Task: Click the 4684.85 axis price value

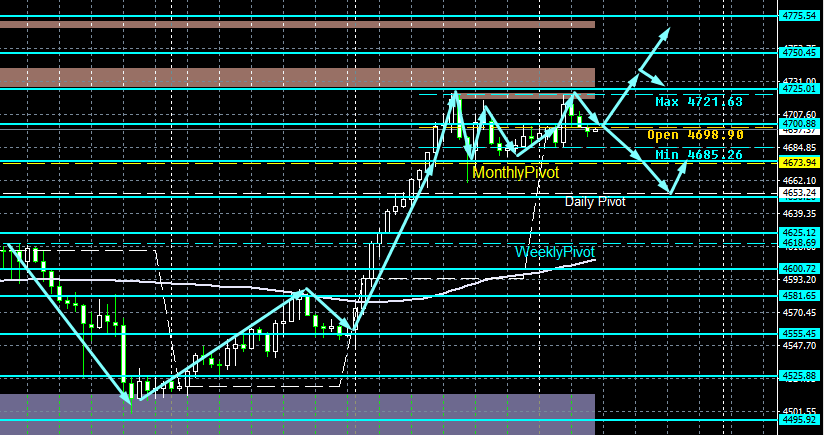Action: (799, 147)
